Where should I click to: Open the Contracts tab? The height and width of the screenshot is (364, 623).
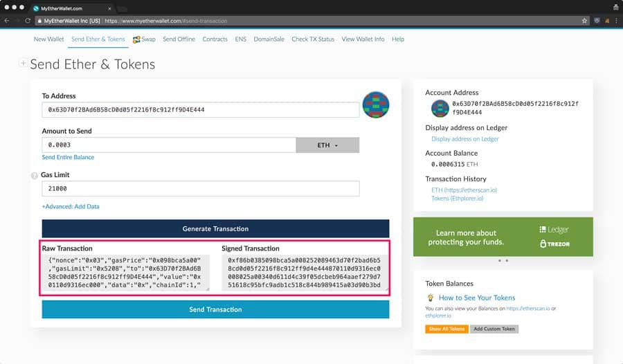coord(215,39)
